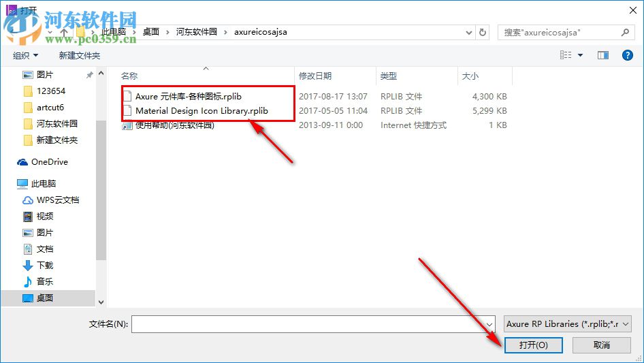Expand the 桌面 breadcrumb chevron
Screen dimensions: 644x363
tap(167, 32)
